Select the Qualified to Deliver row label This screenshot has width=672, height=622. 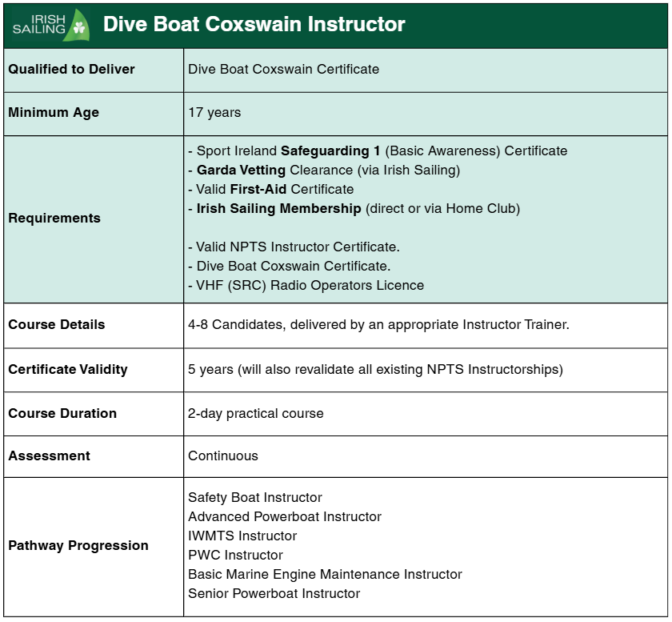click(x=71, y=69)
